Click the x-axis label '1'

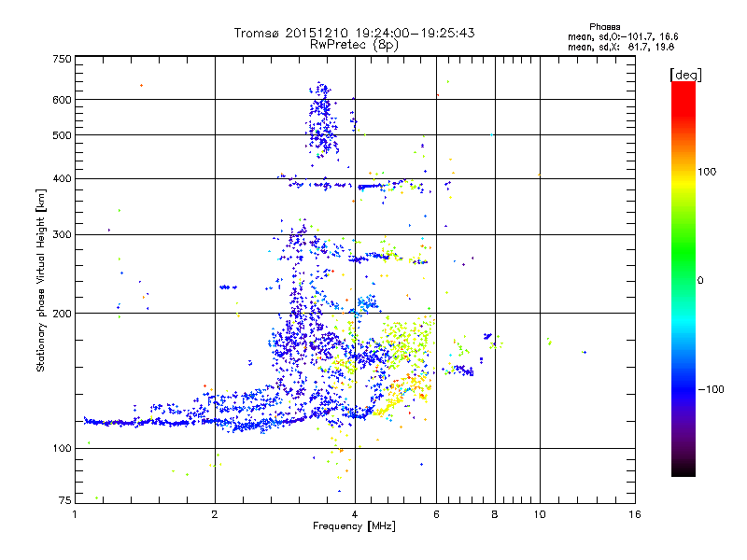tap(75, 514)
